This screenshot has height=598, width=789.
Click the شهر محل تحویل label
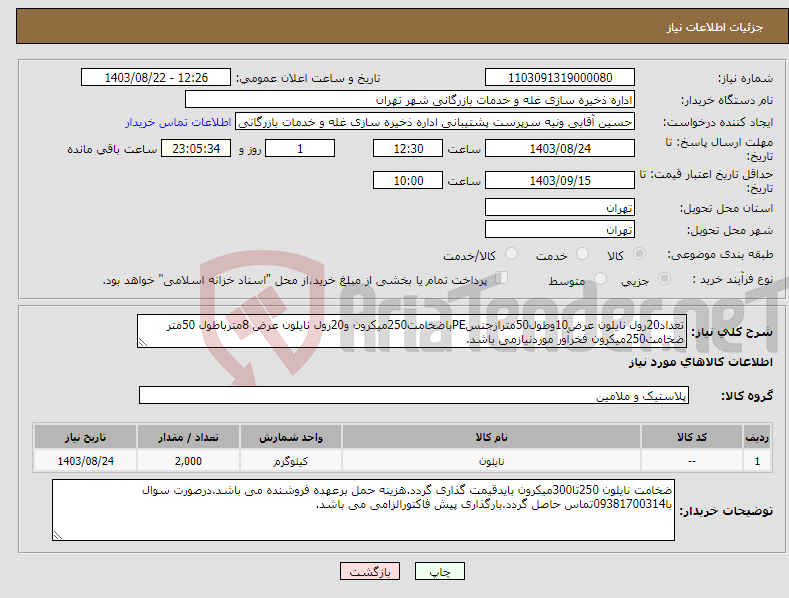pos(730,230)
